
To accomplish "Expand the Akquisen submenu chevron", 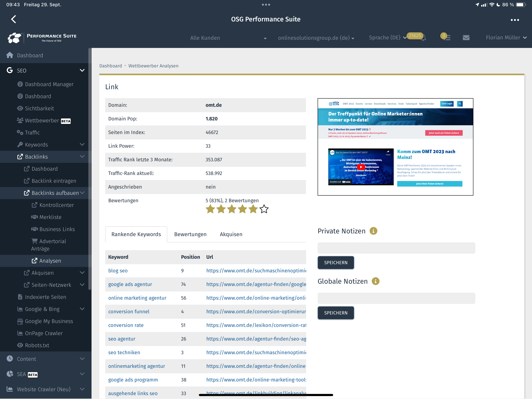I will [x=82, y=273].
